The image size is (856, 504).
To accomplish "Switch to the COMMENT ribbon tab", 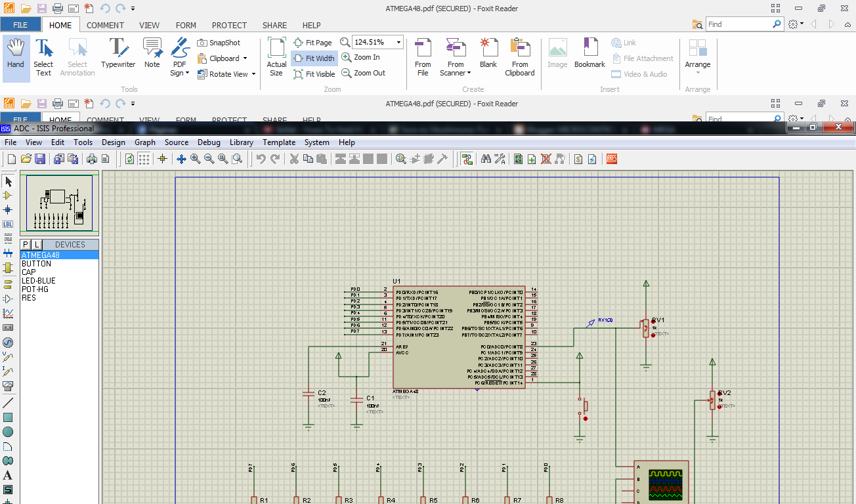I will pyautogui.click(x=105, y=25).
